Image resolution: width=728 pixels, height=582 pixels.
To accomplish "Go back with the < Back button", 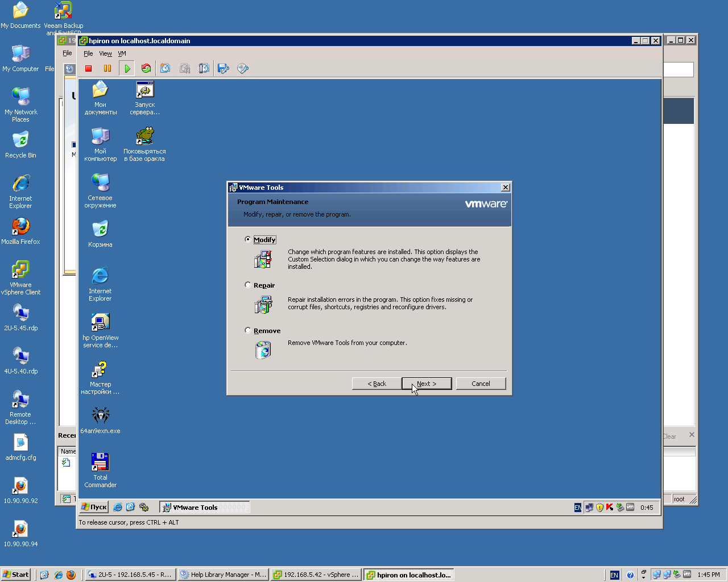I will pos(377,384).
